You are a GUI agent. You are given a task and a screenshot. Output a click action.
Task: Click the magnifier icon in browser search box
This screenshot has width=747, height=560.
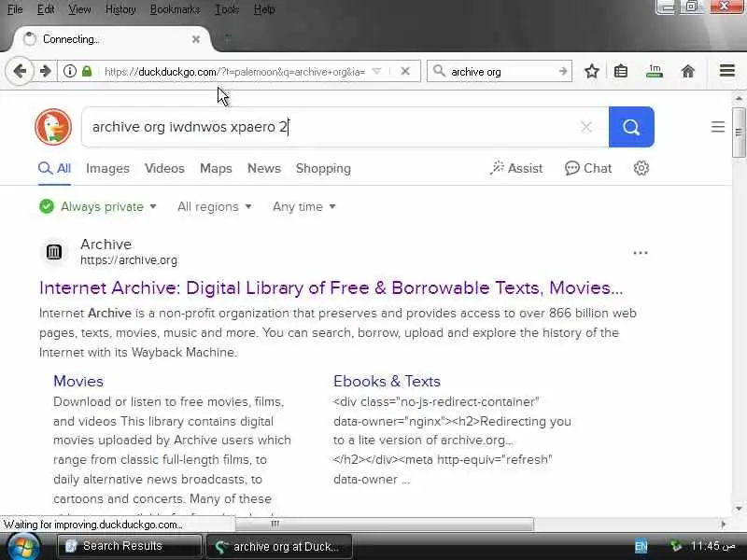tap(439, 72)
